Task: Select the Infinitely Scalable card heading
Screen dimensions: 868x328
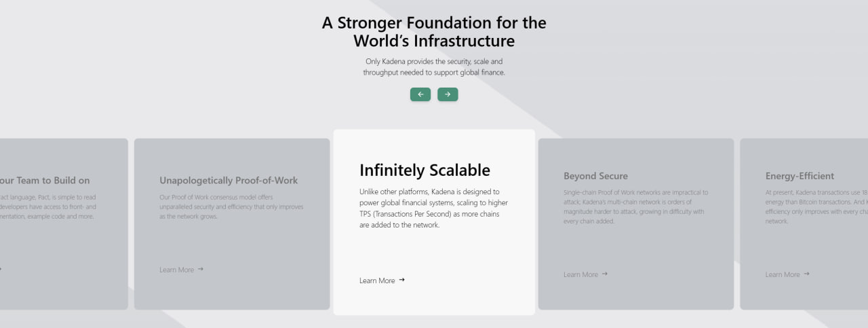Action: click(425, 170)
